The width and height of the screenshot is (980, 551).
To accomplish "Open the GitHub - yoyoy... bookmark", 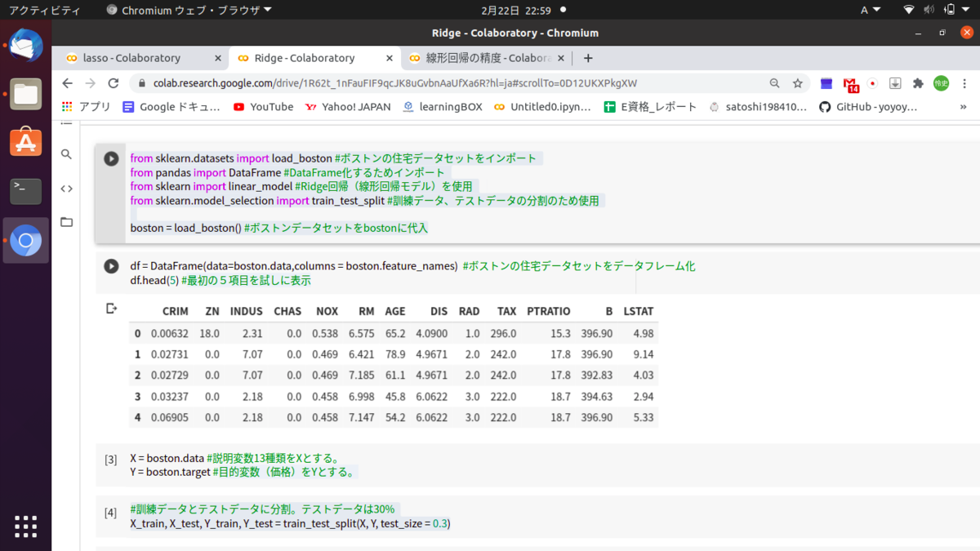I will [868, 107].
